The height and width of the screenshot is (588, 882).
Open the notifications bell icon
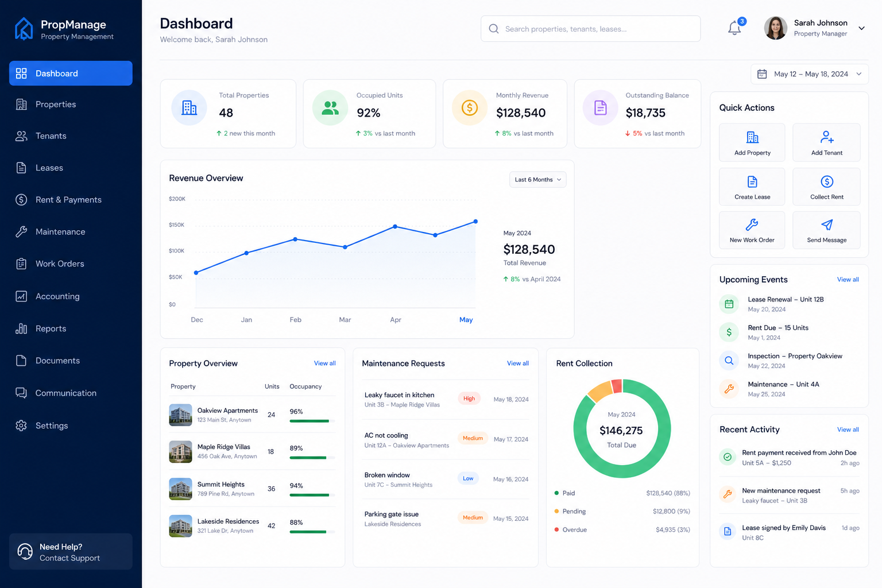[x=734, y=28]
